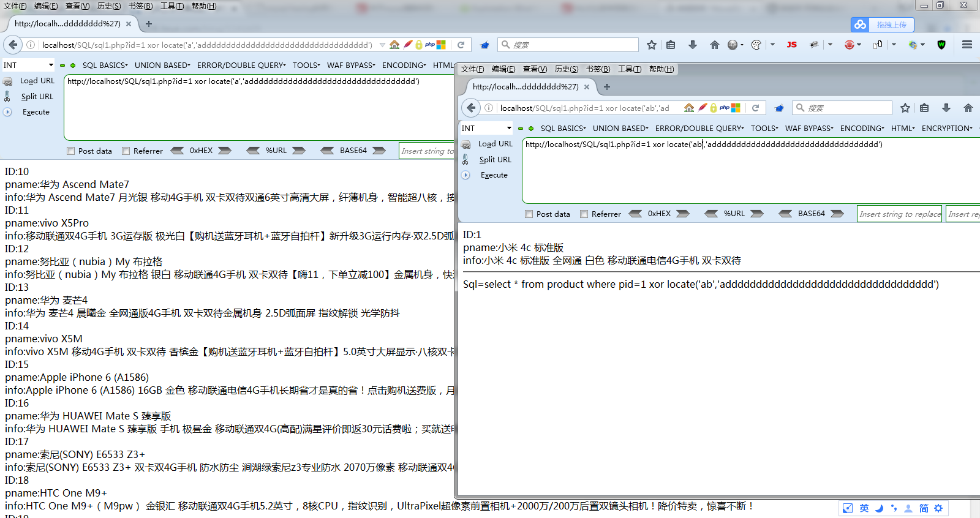Click the home icon in the left window toolbar
This screenshot has width=980, height=518.
714,45
